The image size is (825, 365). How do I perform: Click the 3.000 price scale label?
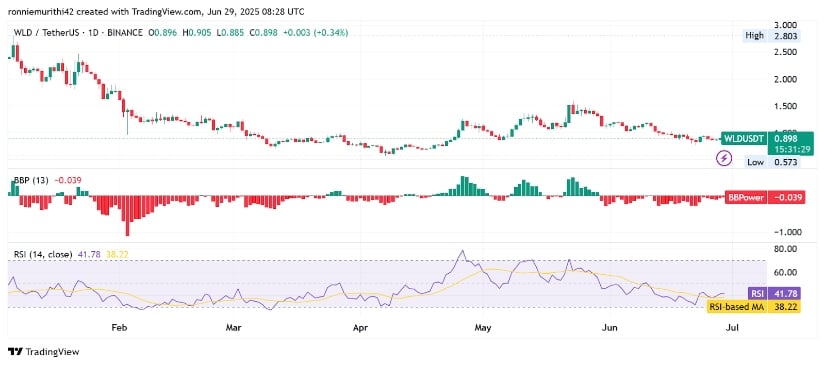click(x=785, y=25)
